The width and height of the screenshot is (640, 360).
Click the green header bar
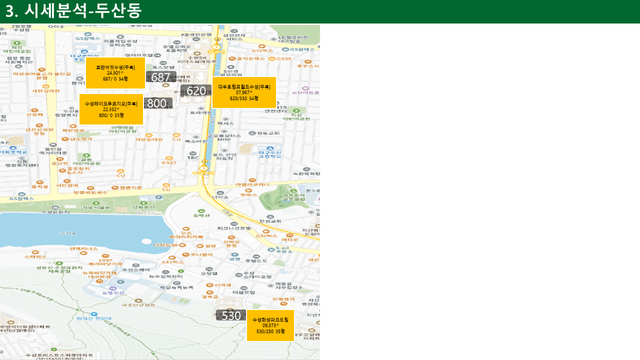tap(320, 11)
